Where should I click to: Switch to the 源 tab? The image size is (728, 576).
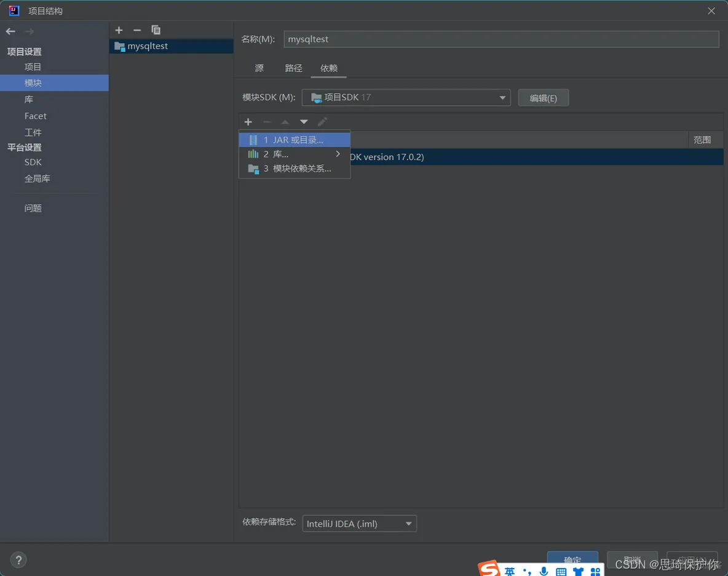[259, 68]
